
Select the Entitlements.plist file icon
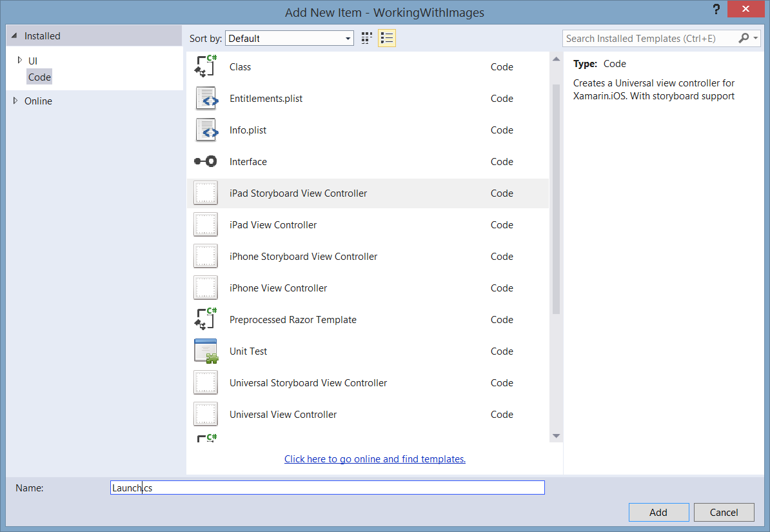click(206, 99)
